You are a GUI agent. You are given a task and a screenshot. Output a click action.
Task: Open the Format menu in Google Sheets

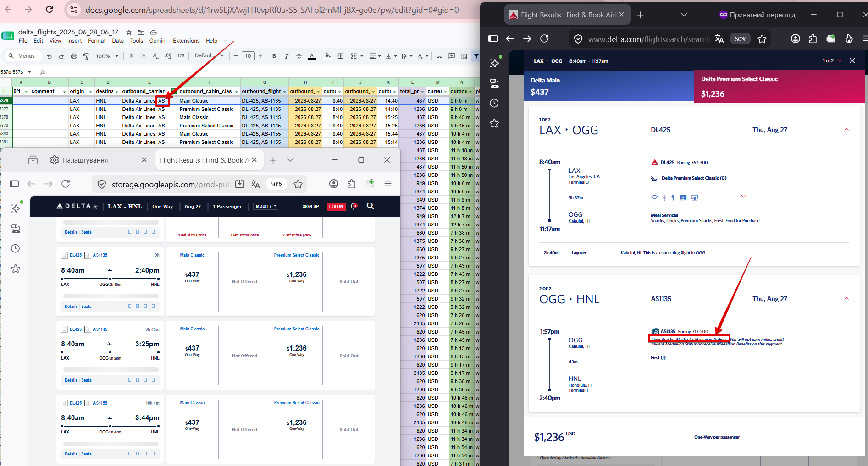[97, 41]
